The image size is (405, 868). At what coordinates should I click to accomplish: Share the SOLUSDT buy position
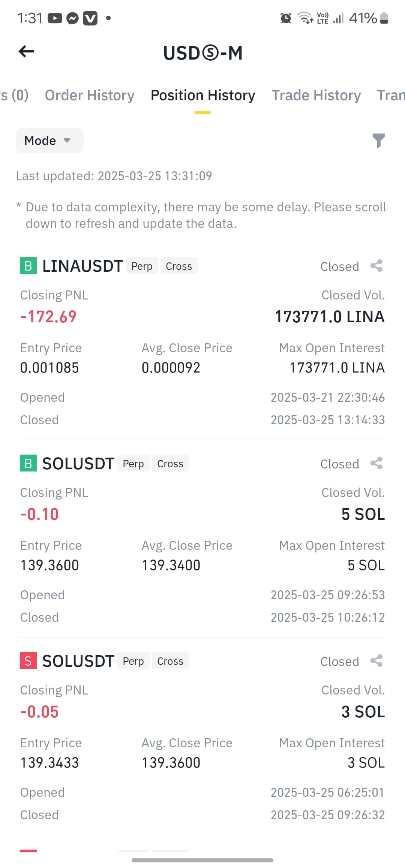(x=376, y=464)
